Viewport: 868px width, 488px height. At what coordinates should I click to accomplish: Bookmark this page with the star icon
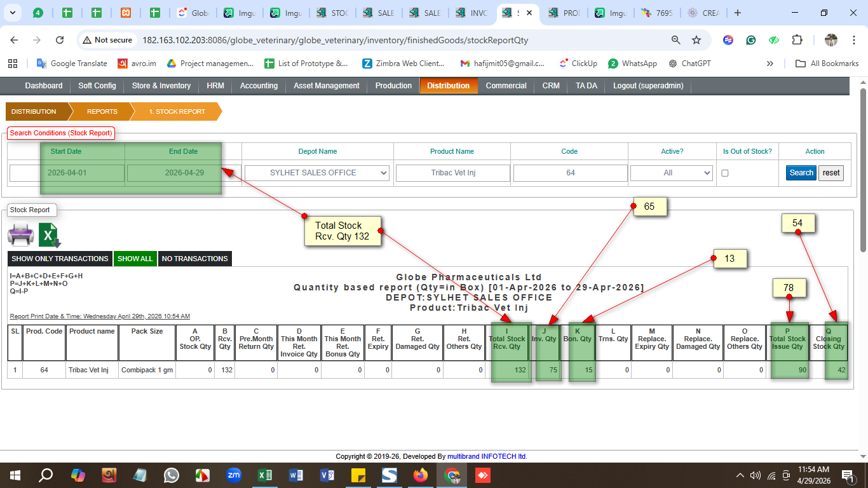click(696, 40)
